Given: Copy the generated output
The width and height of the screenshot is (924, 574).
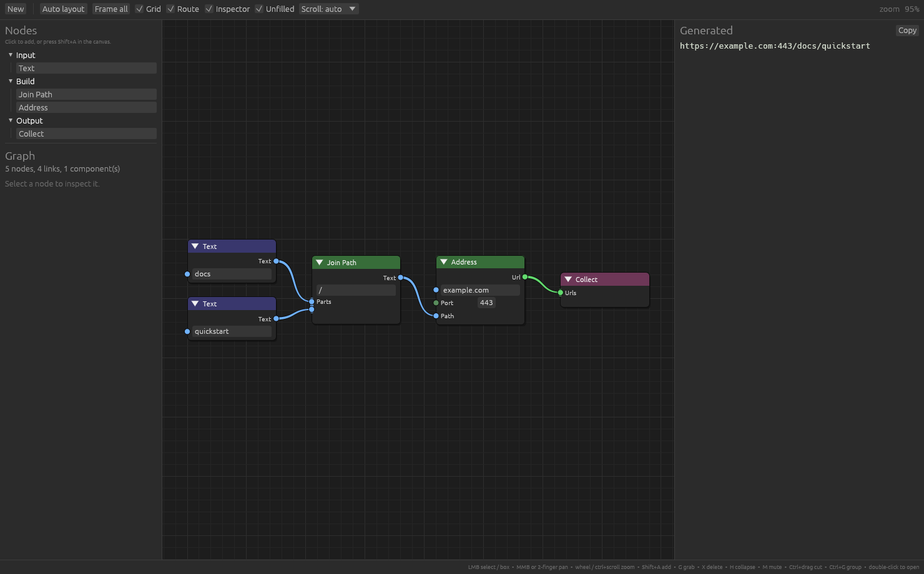Looking at the screenshot, I should [x=907, y=31].
